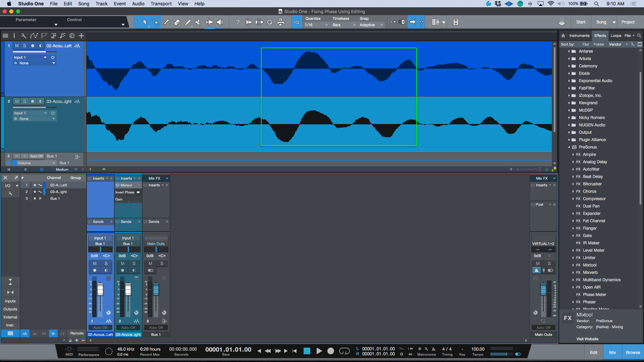644x362 pixels.
Task: Open the Quantize 1/16 dropdown
Action: (316, 25)
